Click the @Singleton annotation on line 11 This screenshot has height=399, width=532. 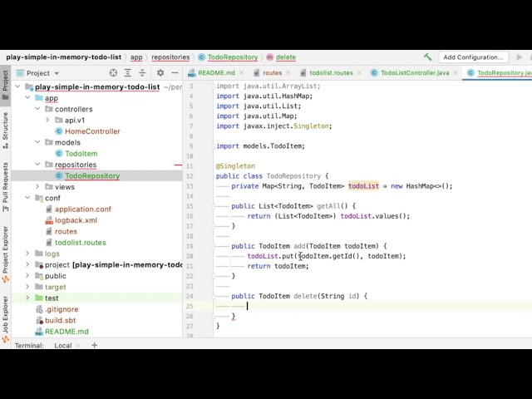(235, 166)
